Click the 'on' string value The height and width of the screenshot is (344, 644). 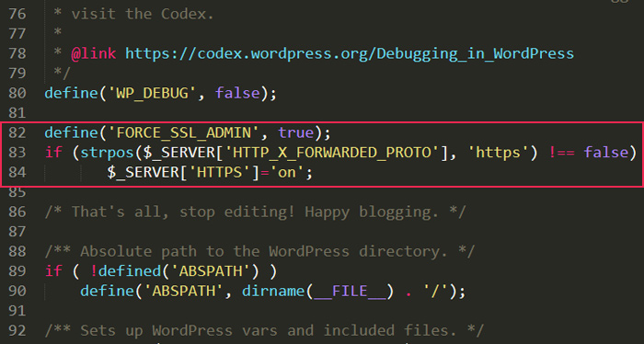pyautogui.click(x=287, y=172)
